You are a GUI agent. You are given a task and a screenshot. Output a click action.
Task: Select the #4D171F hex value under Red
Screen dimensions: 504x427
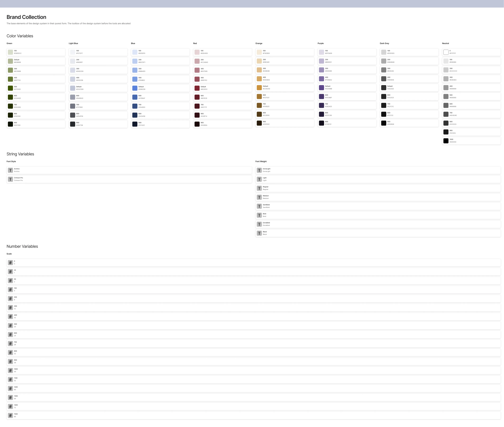(204, 107)
